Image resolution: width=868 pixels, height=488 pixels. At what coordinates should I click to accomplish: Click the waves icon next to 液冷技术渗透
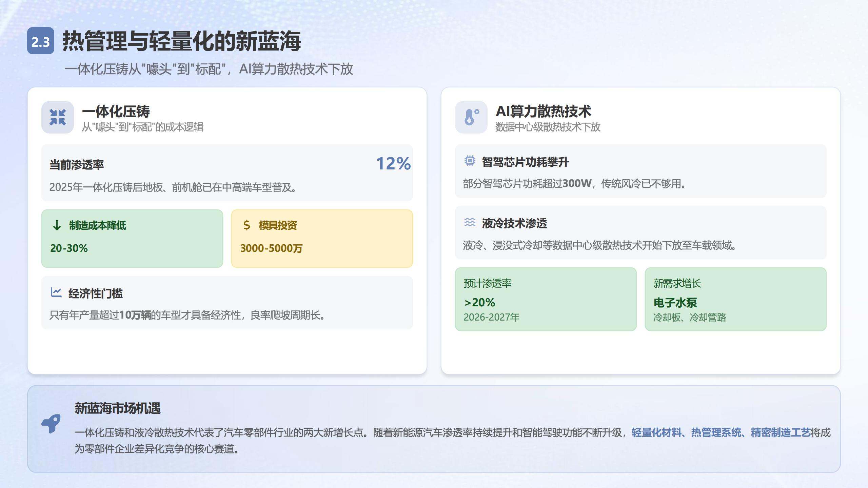[470, 222]
